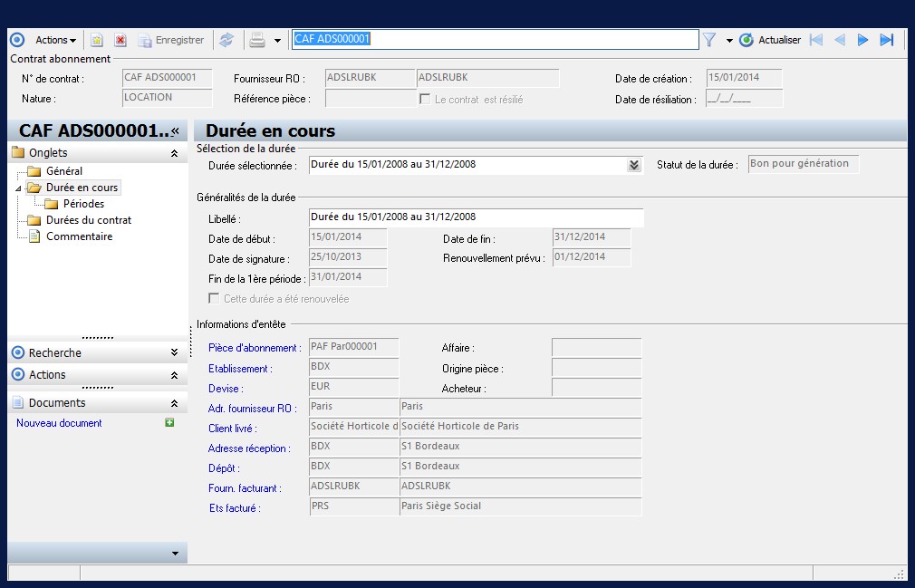Image resolution: width=915 pixels, height=588 pixels.
Task: Select the Durée en cours tree item
Action: [x=82, y=188]
